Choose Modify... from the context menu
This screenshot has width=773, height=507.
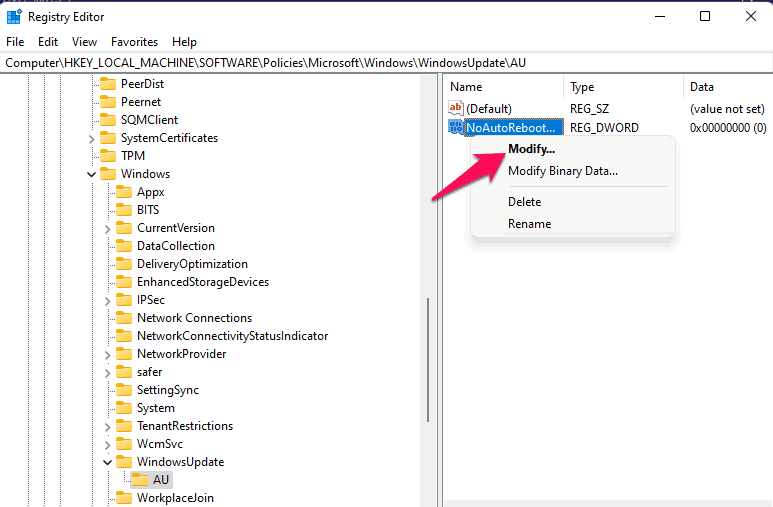(531, 149)
